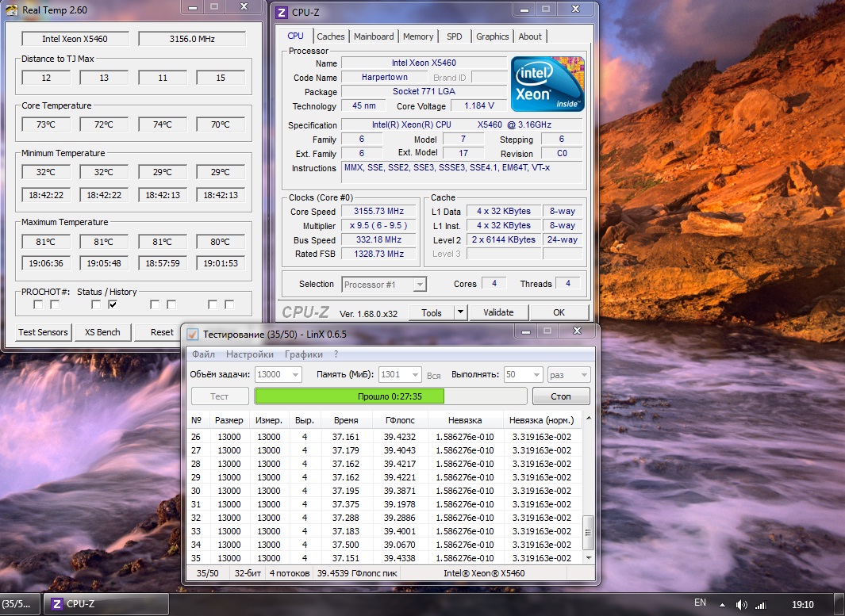Click the LinX checkmark title bar icon

point(192,335)
